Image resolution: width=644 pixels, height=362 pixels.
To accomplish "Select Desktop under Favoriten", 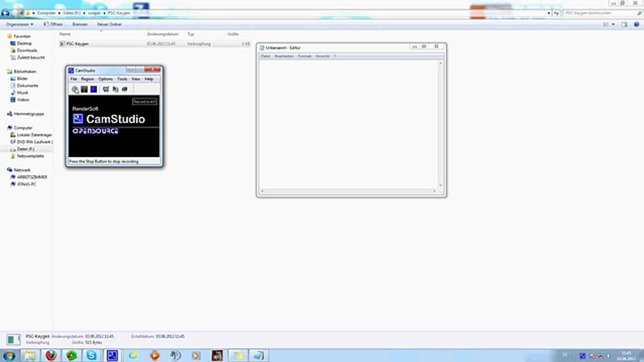I will click(21, 43).
